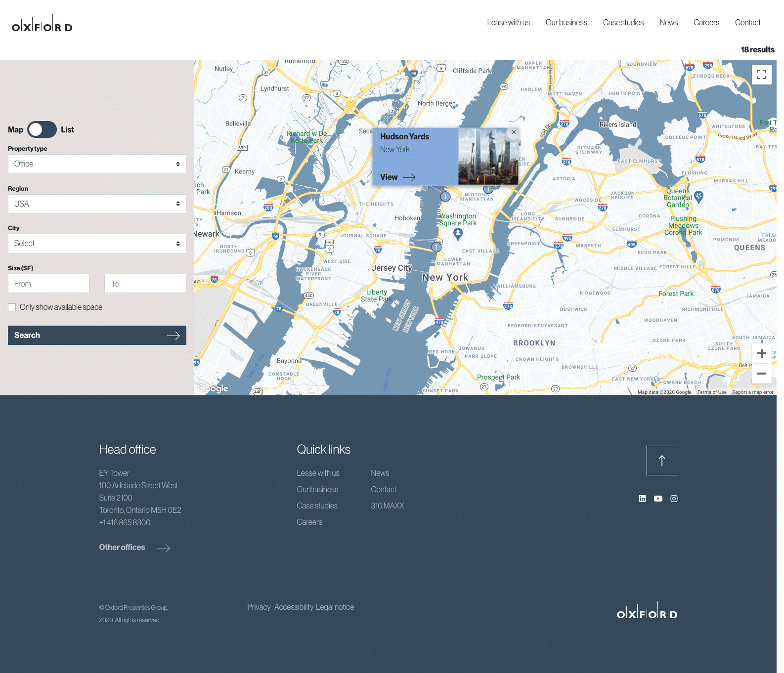Open Case studies page

(x=623, y=23)
